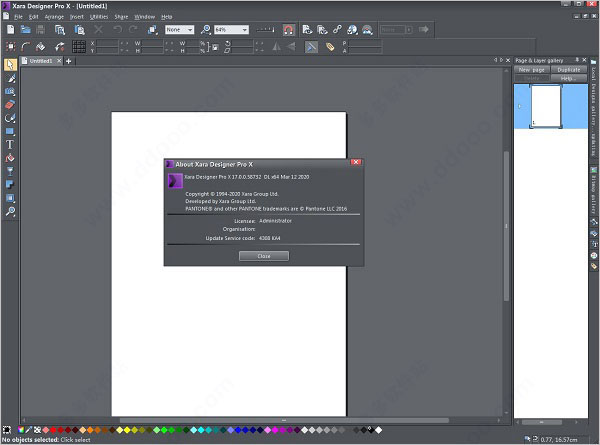Image resolution: width=600 pixels, height=445 pixels.
Task: Open the Arrange menu
Action: pos(54,17)
